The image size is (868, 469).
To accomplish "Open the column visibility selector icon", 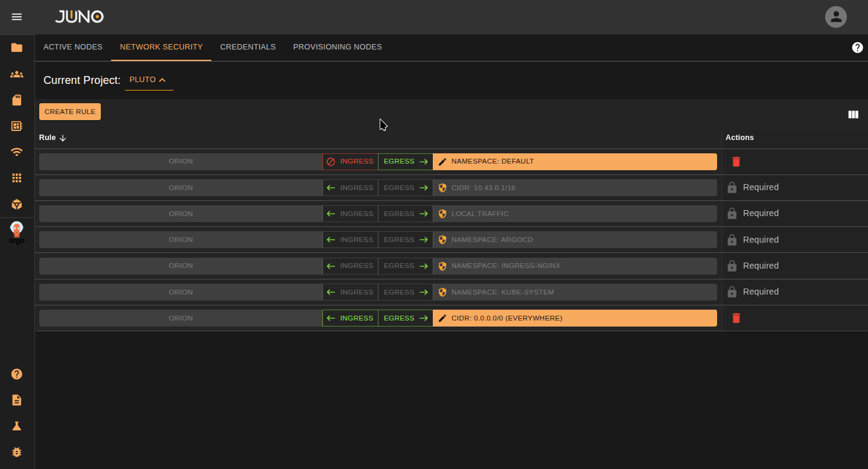I will click(853, 115).
